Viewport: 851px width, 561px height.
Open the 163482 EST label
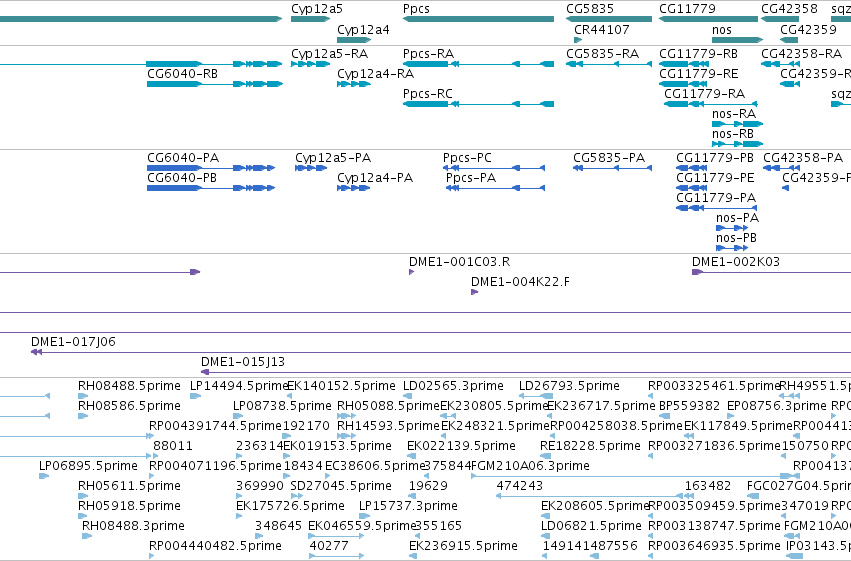click(708, 486)
